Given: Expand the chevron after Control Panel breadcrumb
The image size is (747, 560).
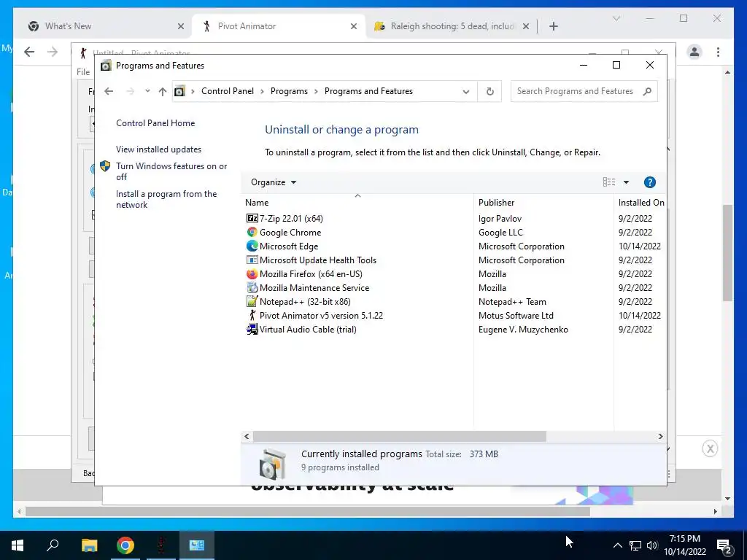Looking at the screenshot, I should (x=262, y=91).
